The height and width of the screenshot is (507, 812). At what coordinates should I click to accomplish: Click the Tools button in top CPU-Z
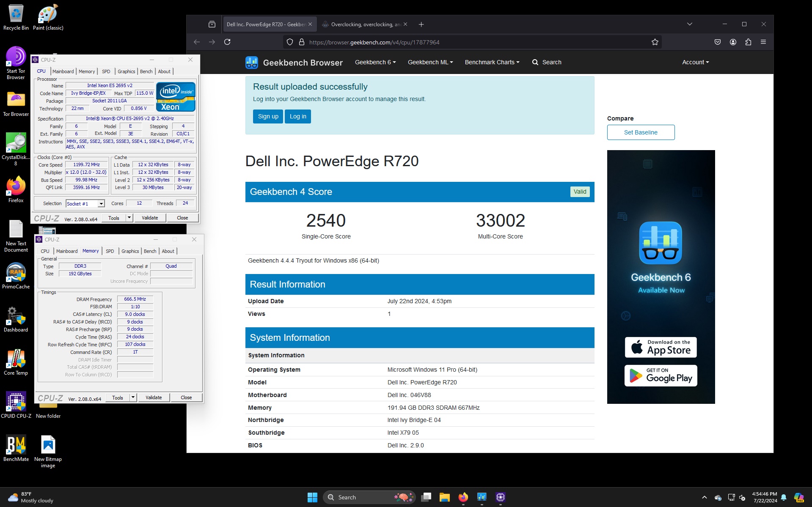point(114,218)
